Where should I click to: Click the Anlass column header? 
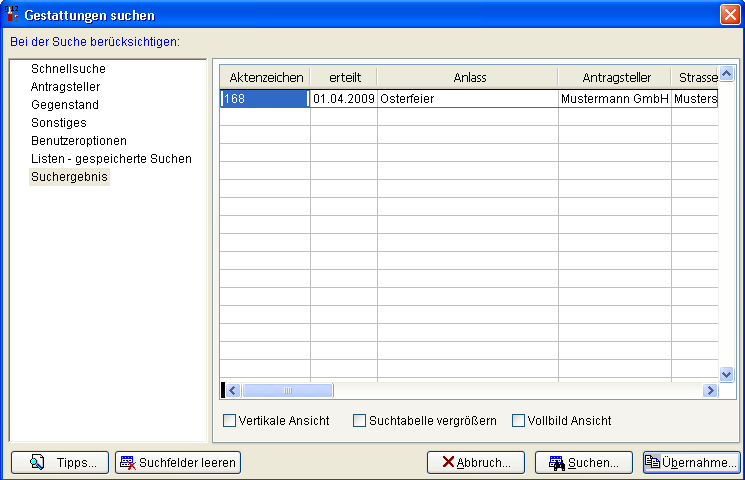point(466,78)
